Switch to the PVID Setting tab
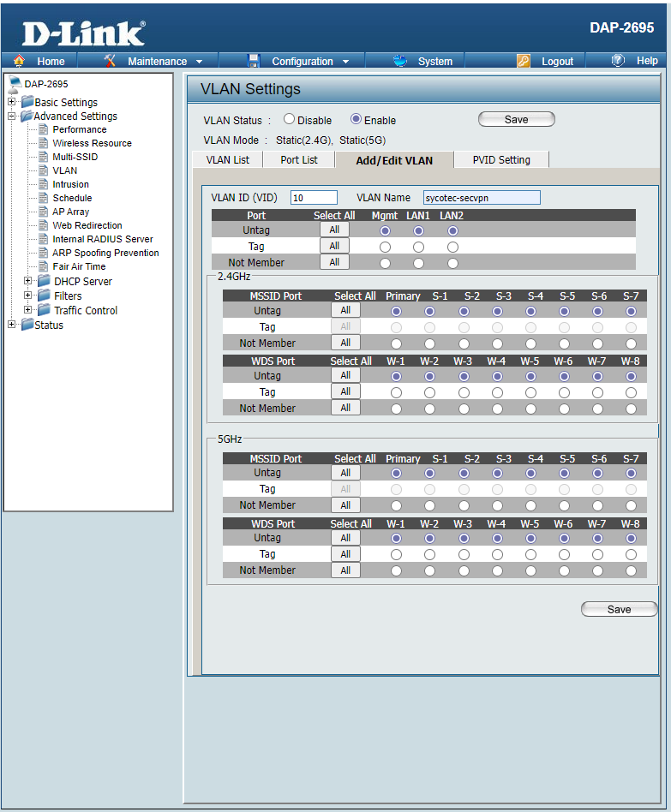This screenshot has width=671, height=812. 501,160
